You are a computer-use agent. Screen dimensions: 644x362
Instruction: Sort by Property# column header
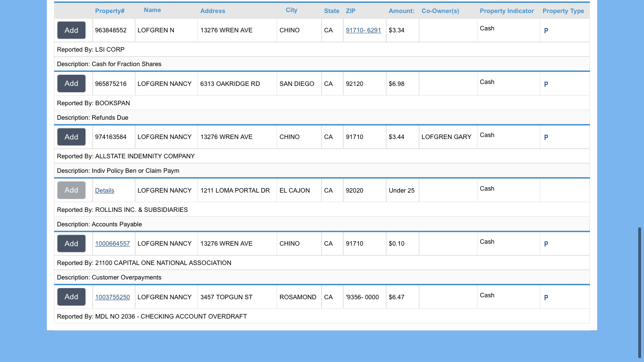coord(110,11)
